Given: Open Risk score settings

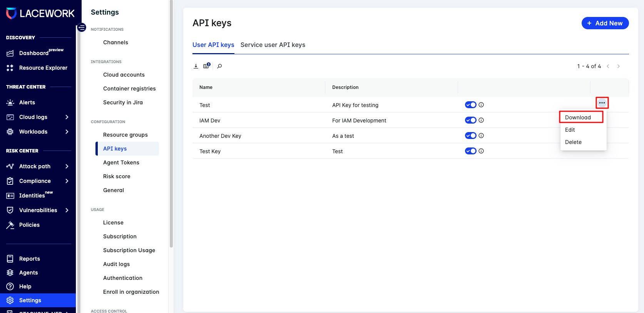Looking at the screenshot, I should tap(117, 176).
